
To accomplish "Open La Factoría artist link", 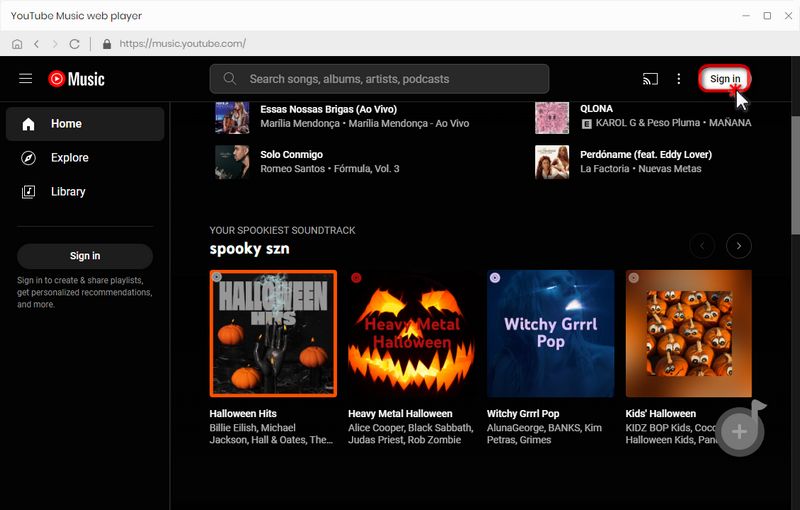I will (605, 169).
